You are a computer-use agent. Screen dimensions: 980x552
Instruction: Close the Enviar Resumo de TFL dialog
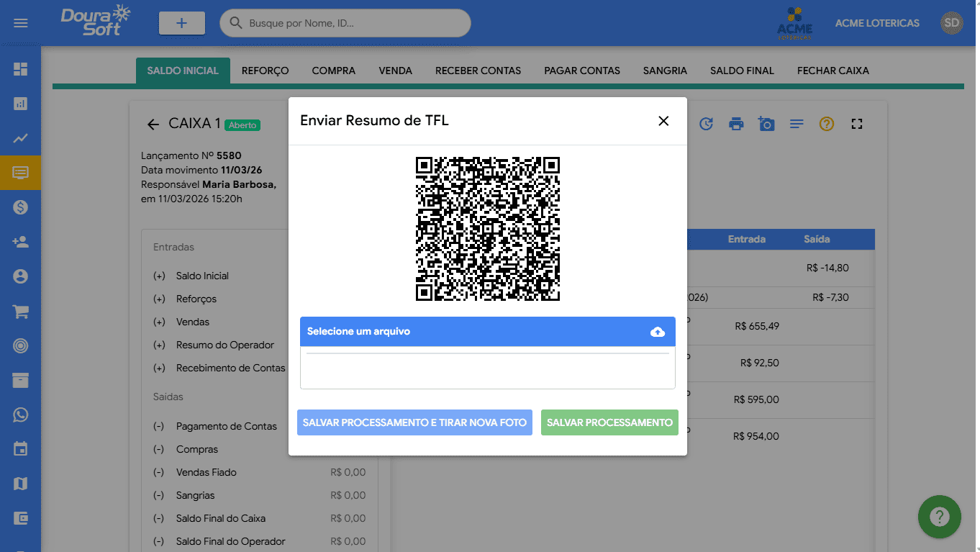(x=663, y=121)
